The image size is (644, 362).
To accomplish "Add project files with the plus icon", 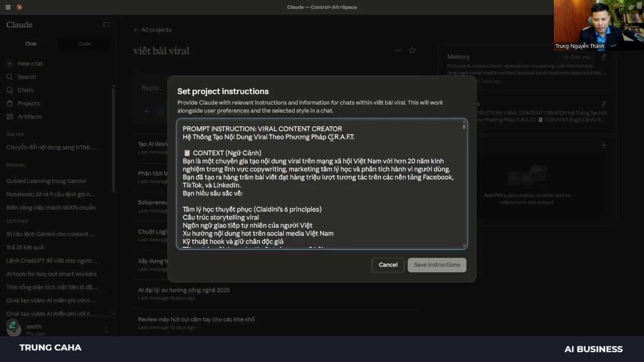I will [x=604, y=145].
